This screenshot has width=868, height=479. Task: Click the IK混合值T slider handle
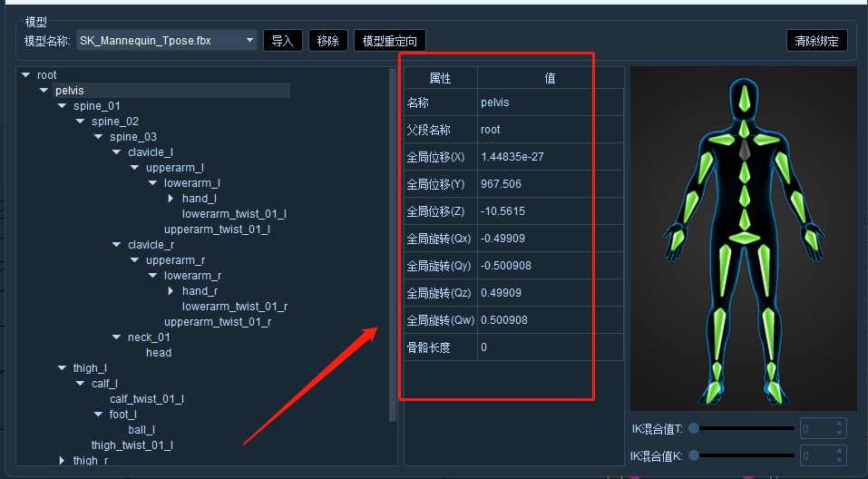(x=693, y=428)
